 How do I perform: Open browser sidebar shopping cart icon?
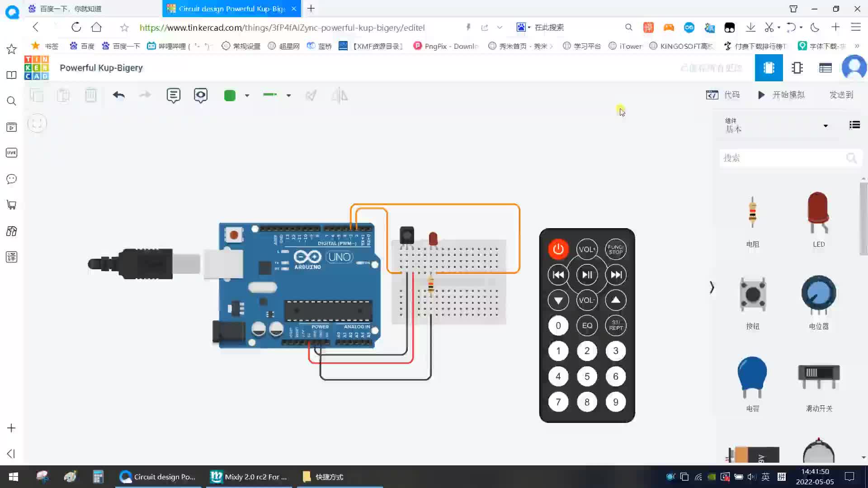point(12,205)
